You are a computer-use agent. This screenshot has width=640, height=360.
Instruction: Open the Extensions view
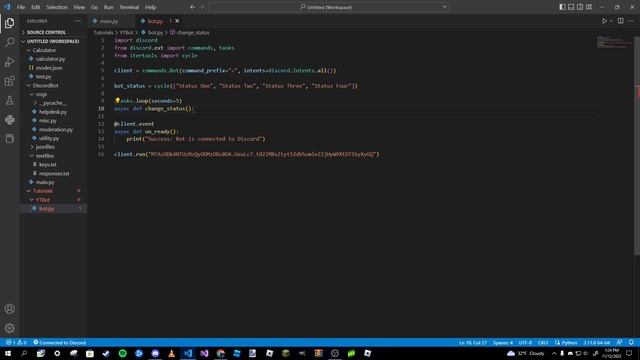coord(9,81)
